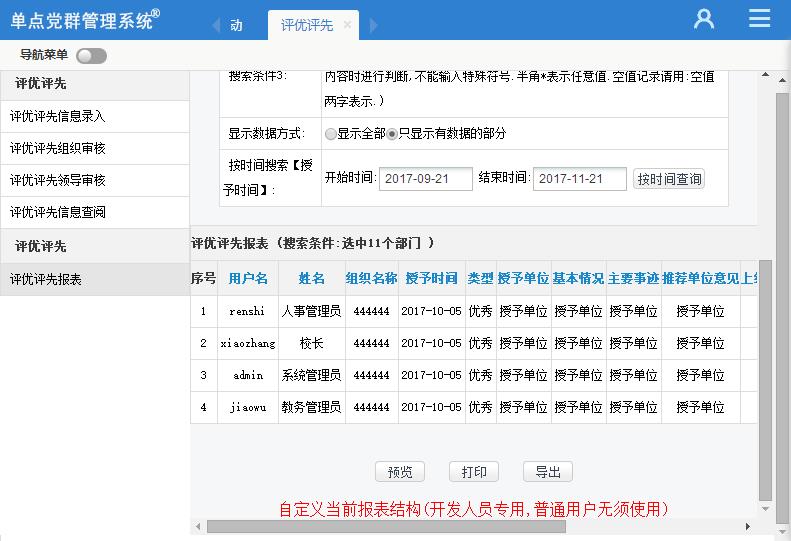
Task: Open 自定义当前报表结构 link
Action: 474,509
